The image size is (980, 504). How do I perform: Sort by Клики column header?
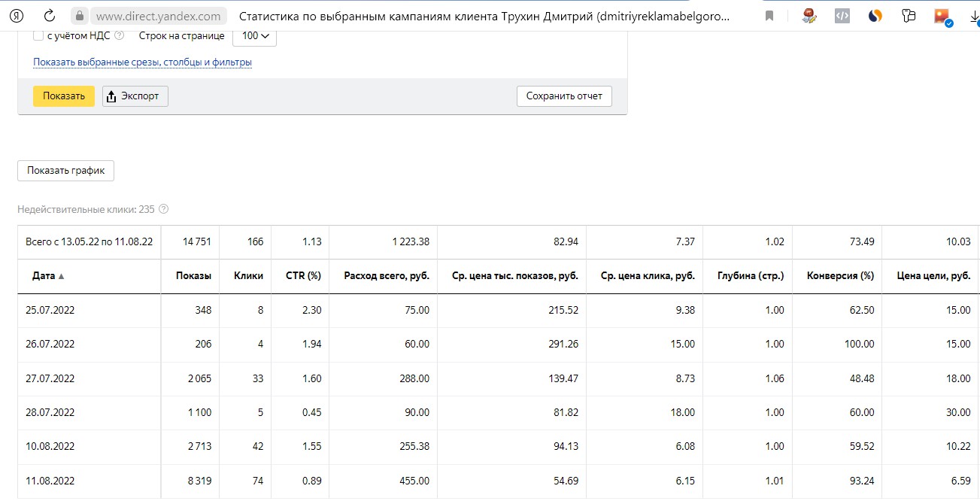click(x=248, y=276)
